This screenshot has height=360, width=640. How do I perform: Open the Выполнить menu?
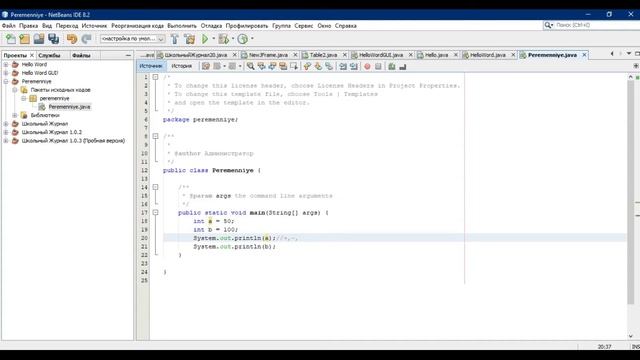[182, 26]
